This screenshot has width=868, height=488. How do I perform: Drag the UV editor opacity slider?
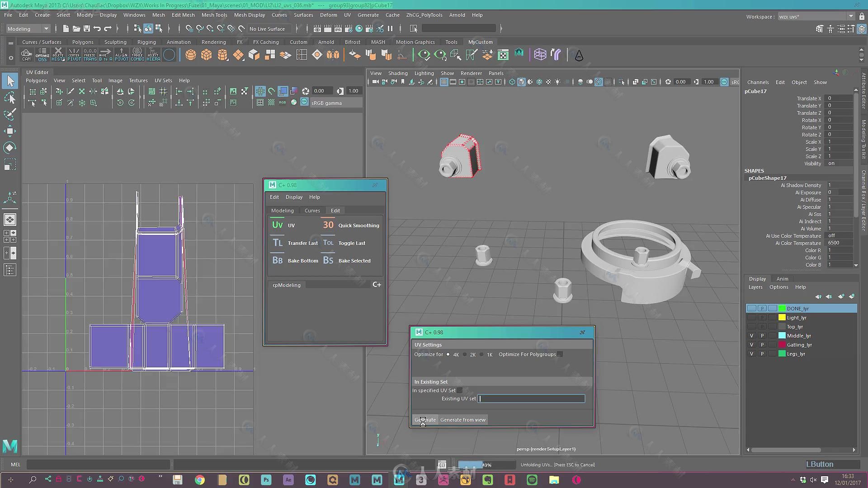352,90
